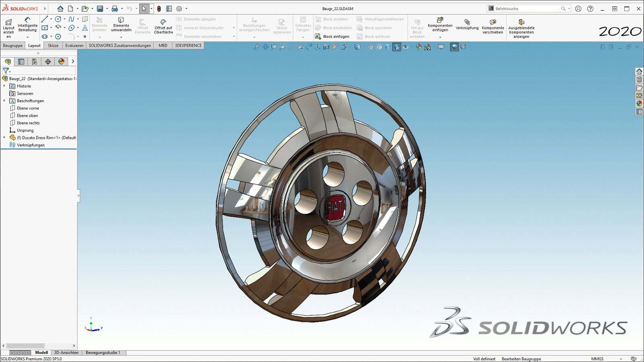Switch to the Skizze tab
Viewport: 644px width, 362px height.
[53, 45]
